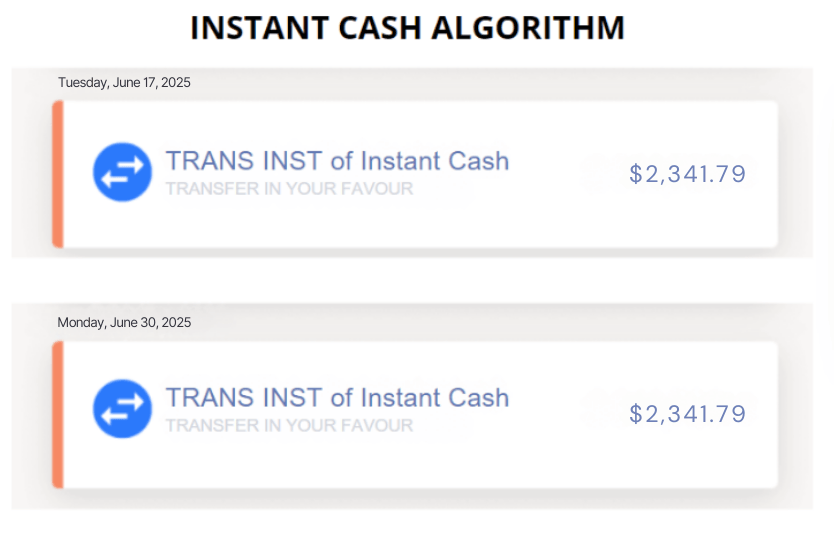Click TRANSFER IN YOUR FAVOUR subtitle for June 17
This screenshot has width=835, height=540.
point(289,188)
